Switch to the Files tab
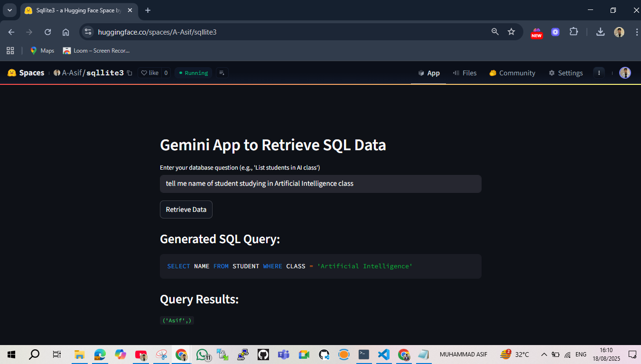The width and height of the screenshot is (641, 364). coord(464,73)
